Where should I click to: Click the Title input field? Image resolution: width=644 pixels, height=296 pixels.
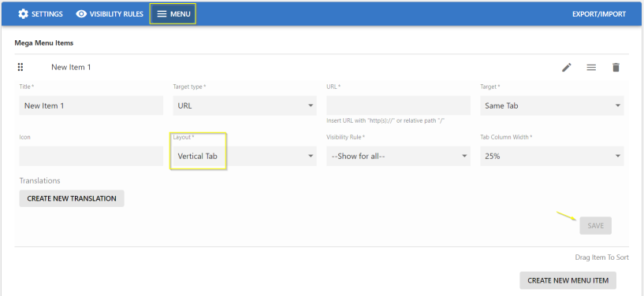(91, 105)
